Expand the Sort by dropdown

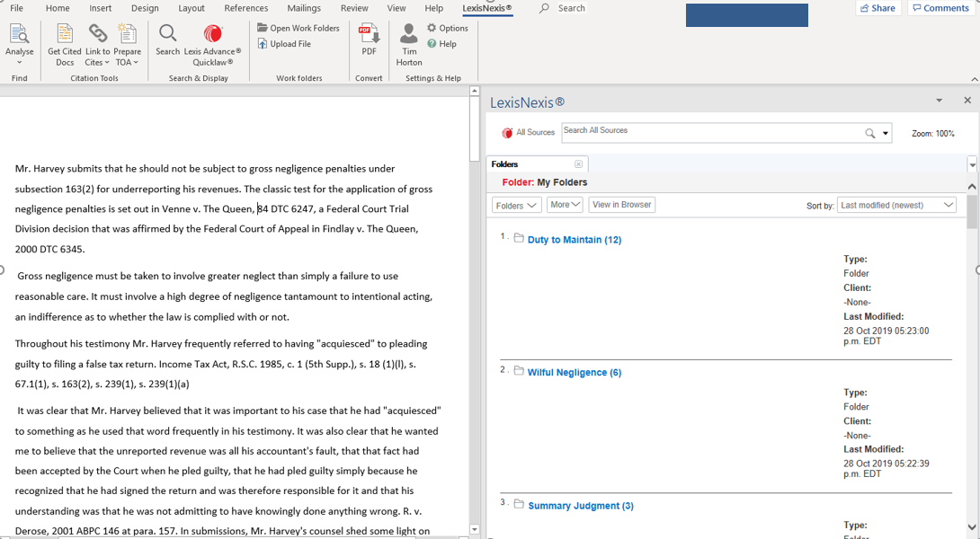tap(896, 205)
